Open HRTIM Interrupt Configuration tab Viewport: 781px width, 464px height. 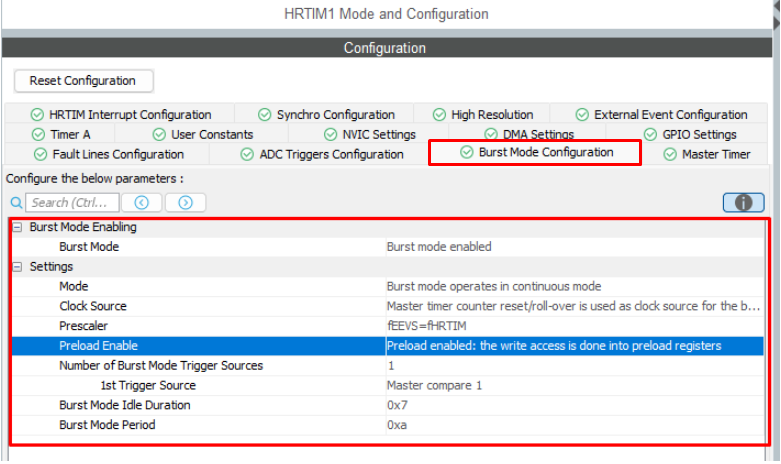(x=121, y=115)
